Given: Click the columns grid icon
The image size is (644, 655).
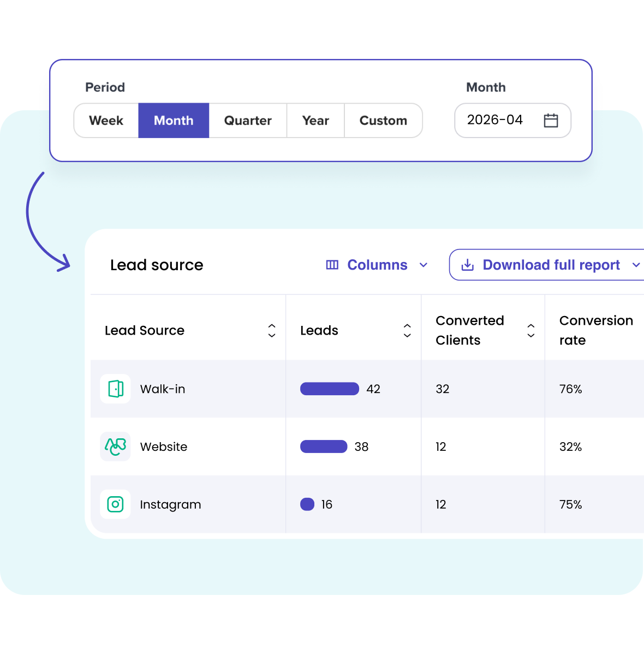Looking at the screenshot, I should click(332, 265).
